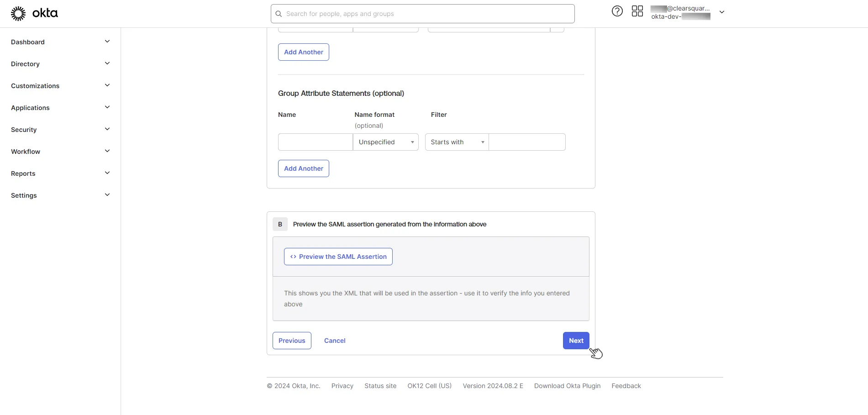Expand the account menu chevron
Screen dimensions: 868x415
(x=721, y=12)
